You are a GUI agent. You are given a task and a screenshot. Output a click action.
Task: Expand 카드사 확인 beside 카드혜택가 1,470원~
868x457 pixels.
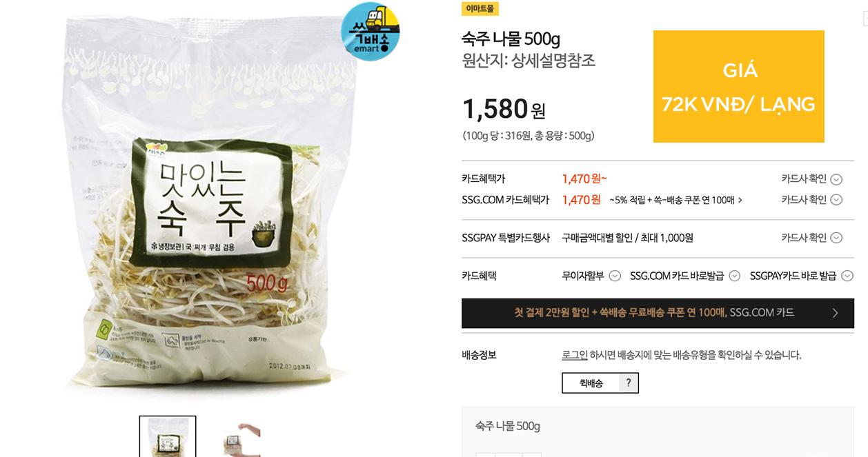tap(811, 179)
